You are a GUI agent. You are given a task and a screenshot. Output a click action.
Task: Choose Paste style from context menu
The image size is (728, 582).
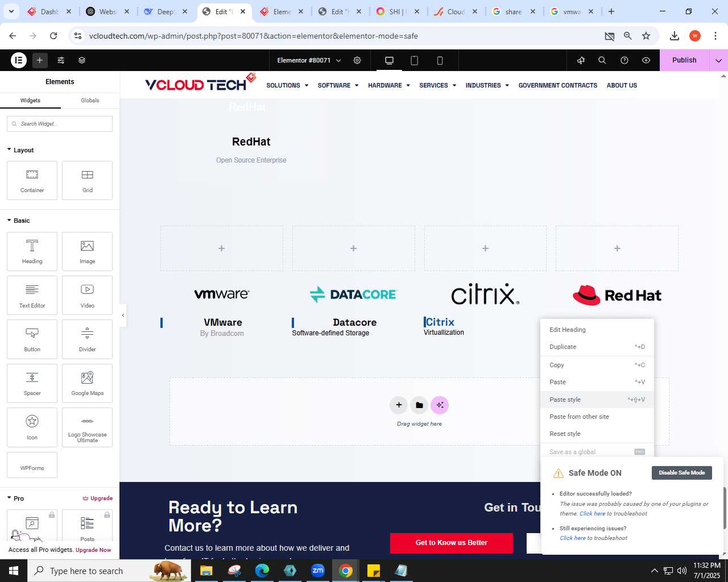597,400
